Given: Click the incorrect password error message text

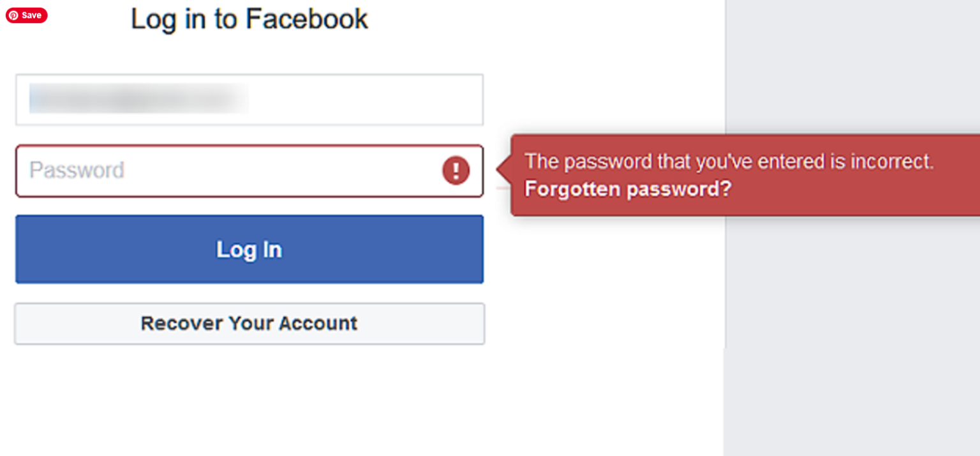Looking at the screenshot, I should pos(729,161).
